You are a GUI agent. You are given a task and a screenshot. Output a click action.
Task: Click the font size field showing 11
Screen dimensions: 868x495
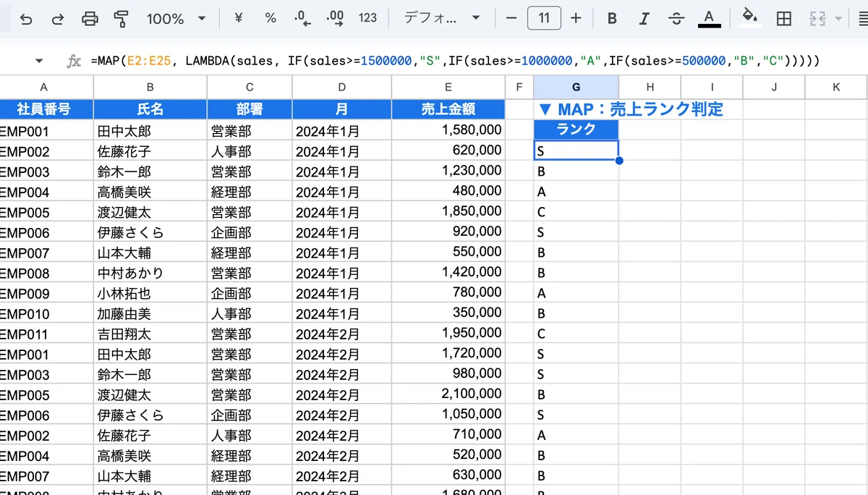pos(544,18)
